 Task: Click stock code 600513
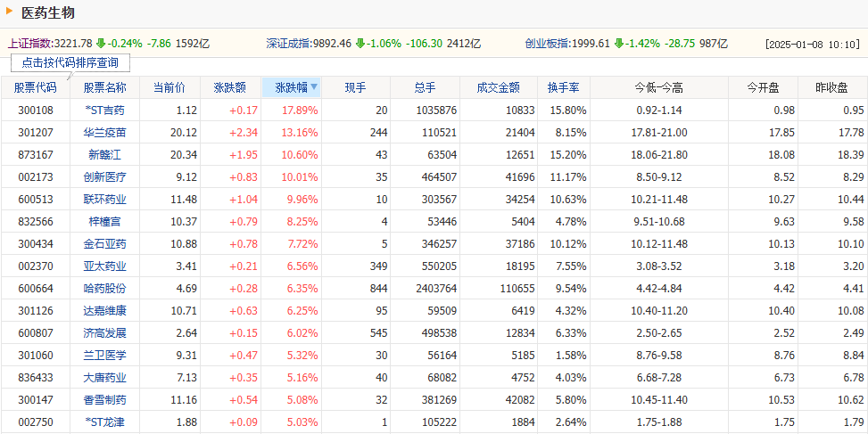36,200
